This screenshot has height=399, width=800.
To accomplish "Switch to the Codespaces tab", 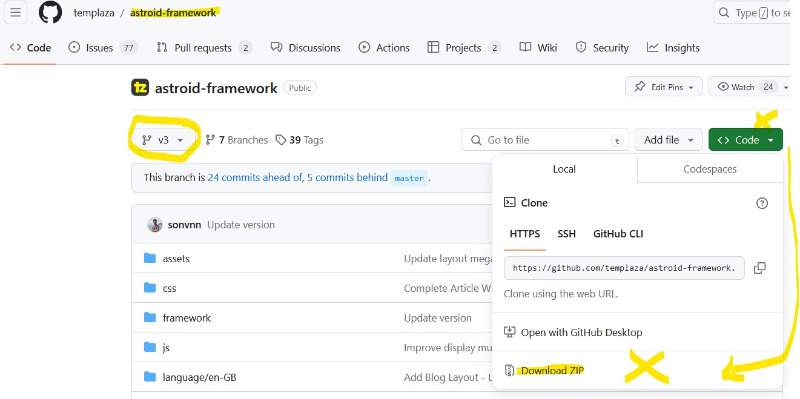I will pyautogui.click(x=710, y=169).
